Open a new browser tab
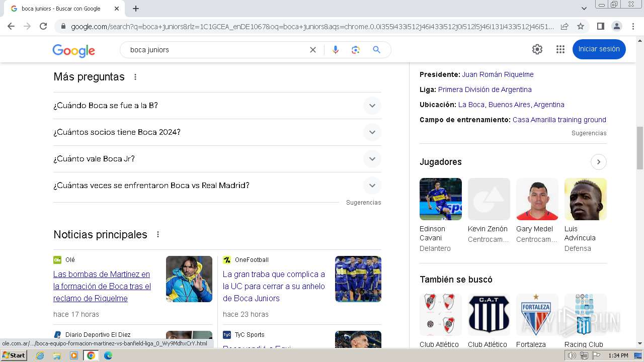Screen dimensions: 644x362 [136, 9]
